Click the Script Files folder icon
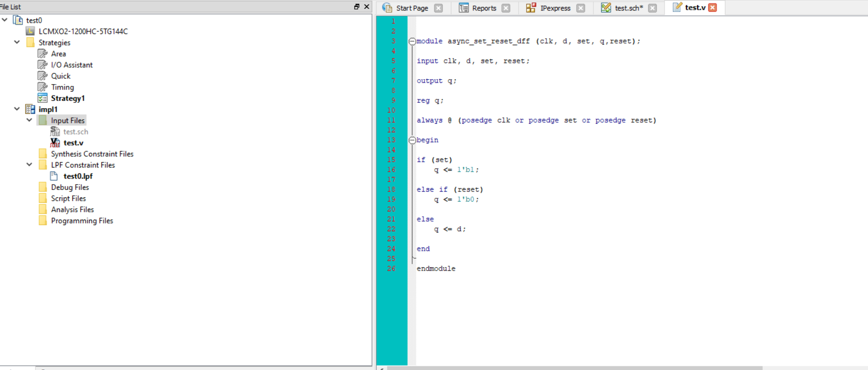The image size is (868, 370). [x=43, y=198]
